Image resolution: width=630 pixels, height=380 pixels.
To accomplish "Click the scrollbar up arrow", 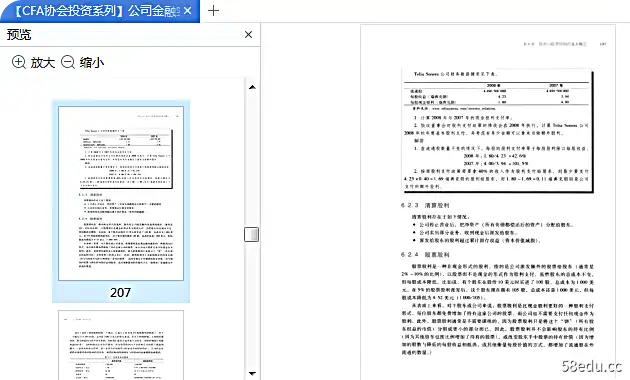I will (252, 87).
